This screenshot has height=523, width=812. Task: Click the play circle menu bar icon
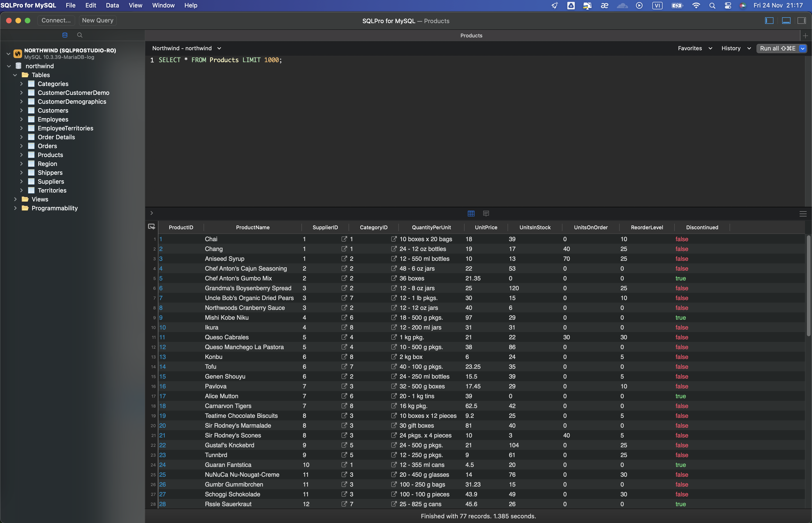639,5
